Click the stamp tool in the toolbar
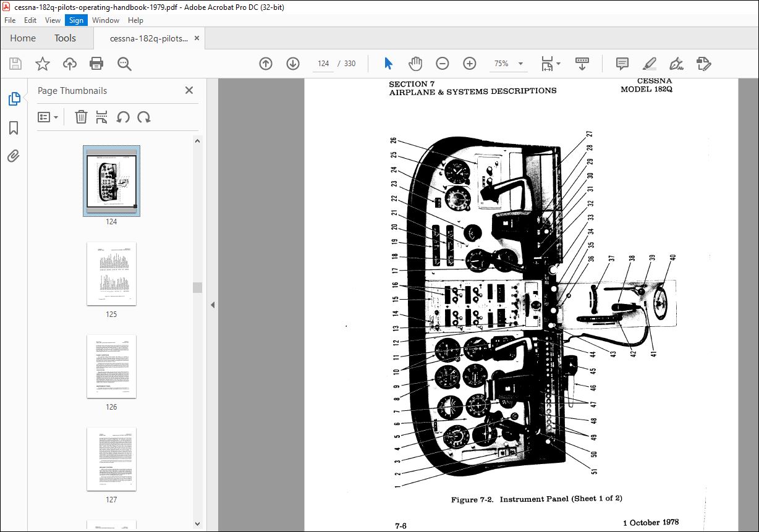759x532 pixels. pyautogui.click(x=704, y=64)
